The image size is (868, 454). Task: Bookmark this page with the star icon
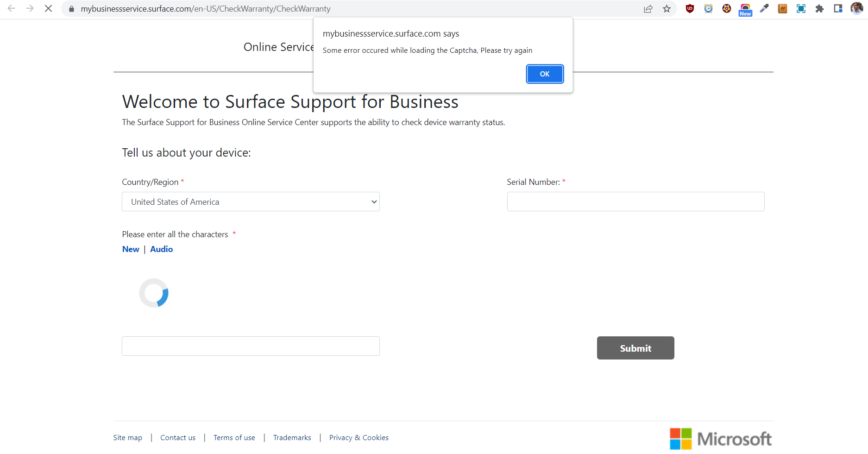(667, 8)
